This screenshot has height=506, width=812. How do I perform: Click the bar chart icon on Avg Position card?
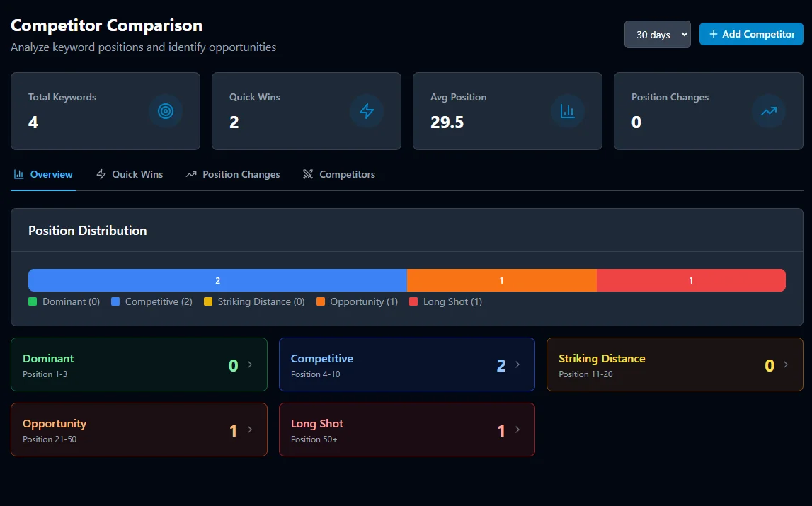[567, 110]
